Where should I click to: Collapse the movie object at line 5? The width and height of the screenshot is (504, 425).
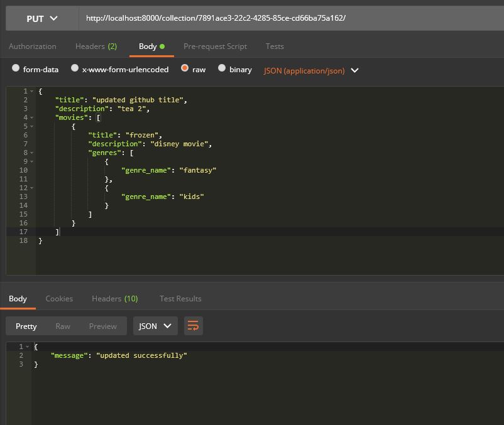pyautogui.click(x=32, y=126)
